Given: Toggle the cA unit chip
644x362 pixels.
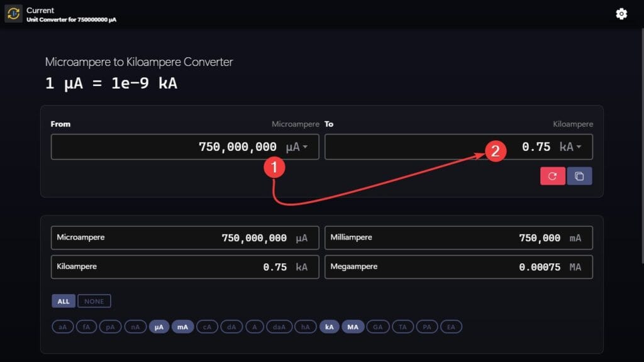Looking at the screenshot, I should (x=207, y=327).
